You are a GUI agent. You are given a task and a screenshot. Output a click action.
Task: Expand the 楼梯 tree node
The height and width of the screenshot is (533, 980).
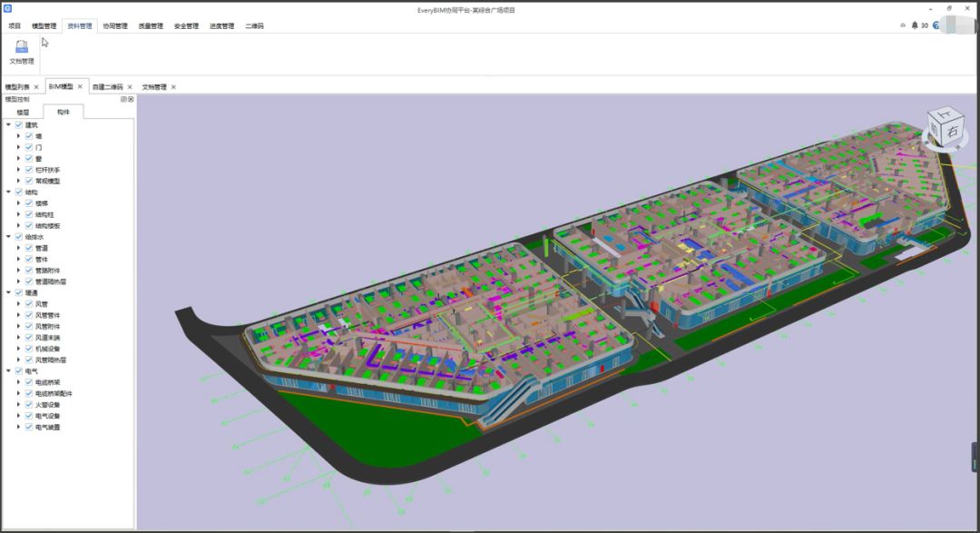(19, 203)
